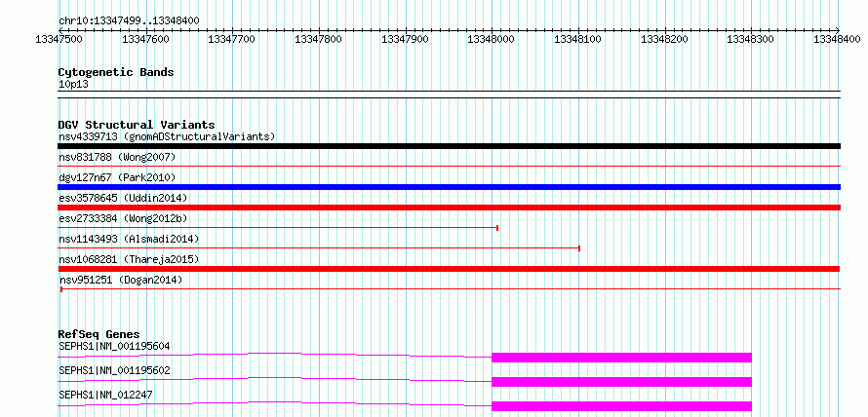Click the blue dgv127n67 variant bar

point(449,187)
